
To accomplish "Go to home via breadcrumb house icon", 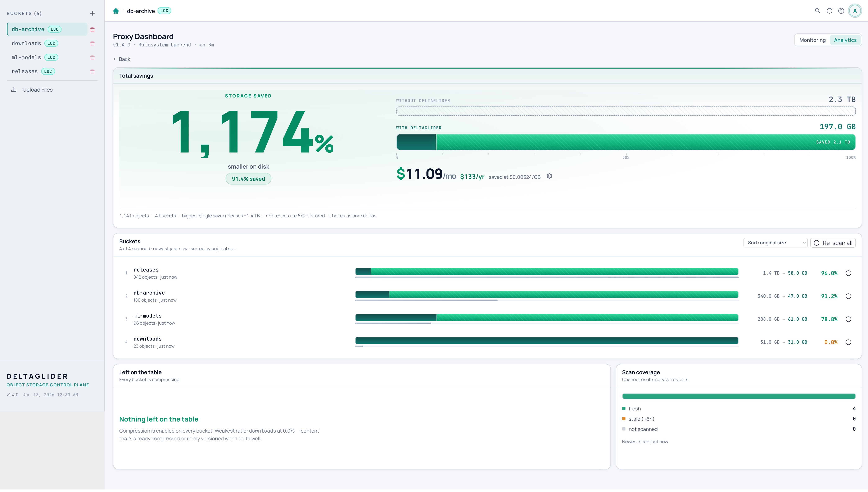I will (116, 11).
